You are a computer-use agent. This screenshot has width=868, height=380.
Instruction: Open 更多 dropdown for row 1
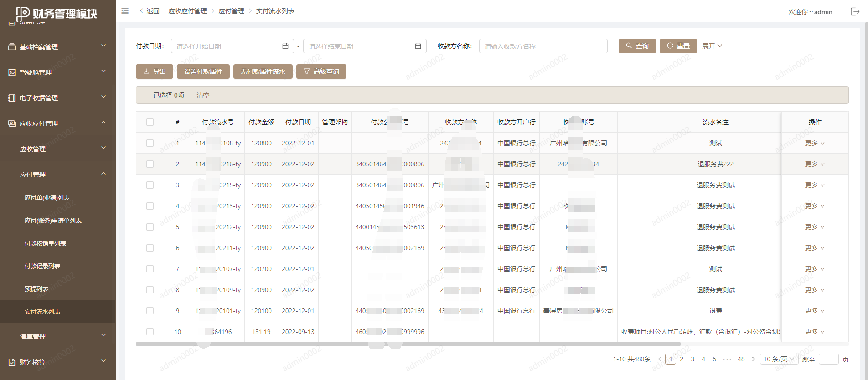[815, 143]
